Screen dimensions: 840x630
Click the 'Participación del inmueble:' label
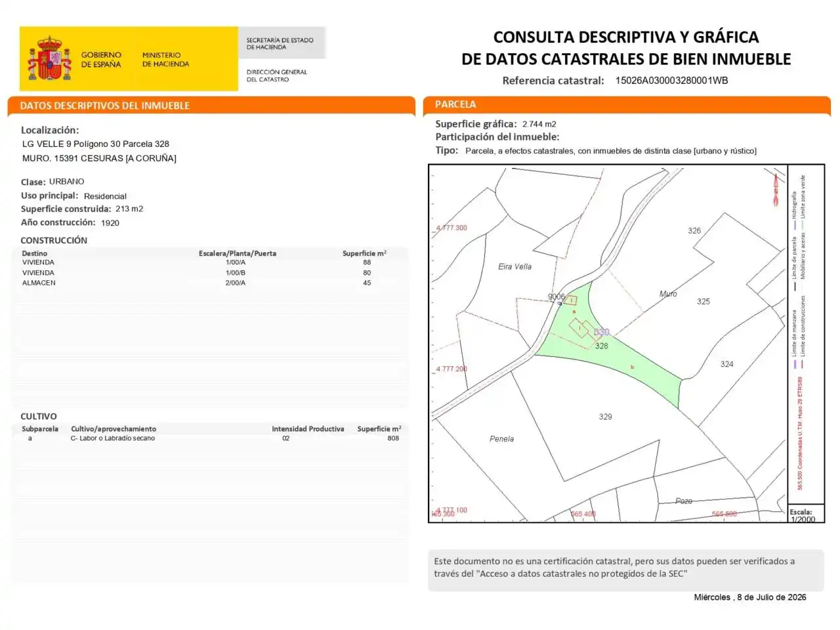pos(497,137)
